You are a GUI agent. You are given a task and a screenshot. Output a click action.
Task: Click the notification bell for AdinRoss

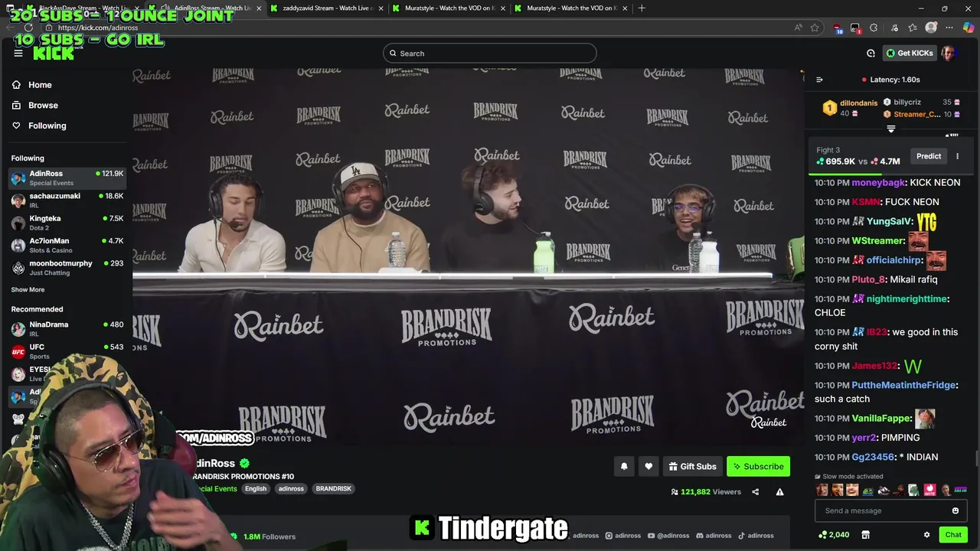tap(624, 466)
